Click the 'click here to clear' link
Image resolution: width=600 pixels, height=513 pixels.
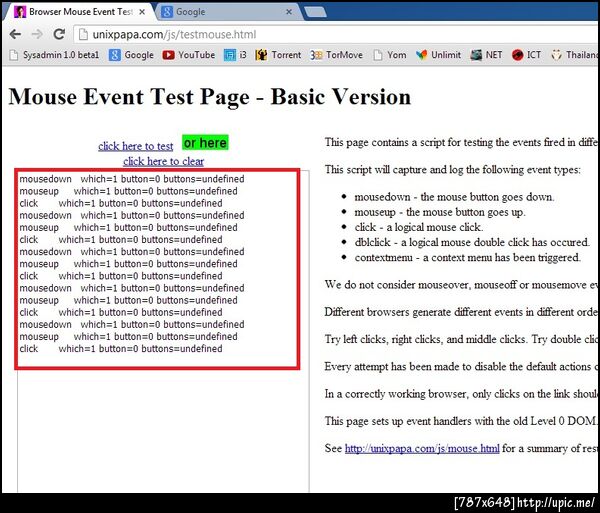[x=163, y=161]
